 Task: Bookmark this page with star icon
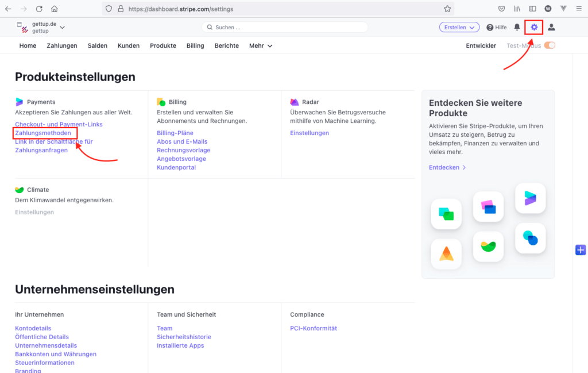(447, 9)
